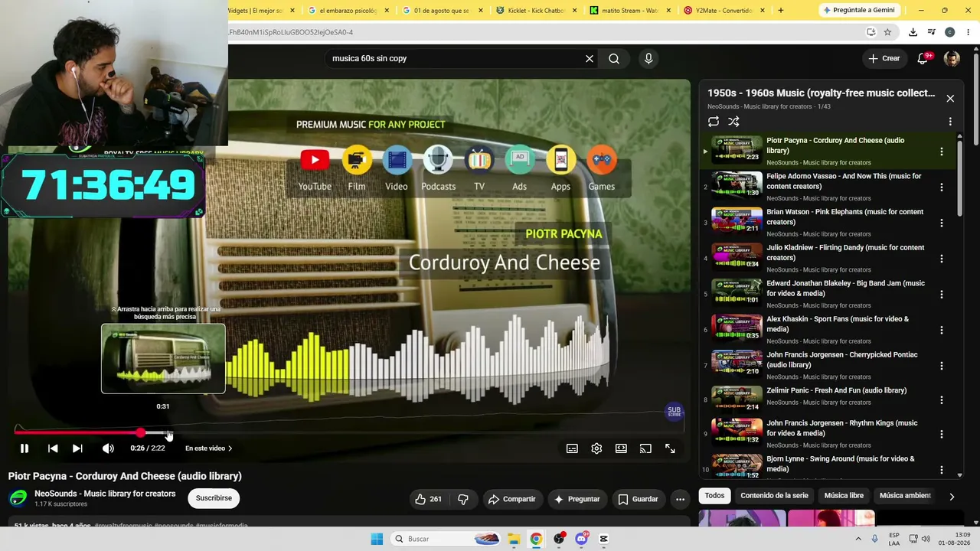Click the YouTube search magnifier button
This screenshot has width=980, height=551.
click(x=614, y=59)
